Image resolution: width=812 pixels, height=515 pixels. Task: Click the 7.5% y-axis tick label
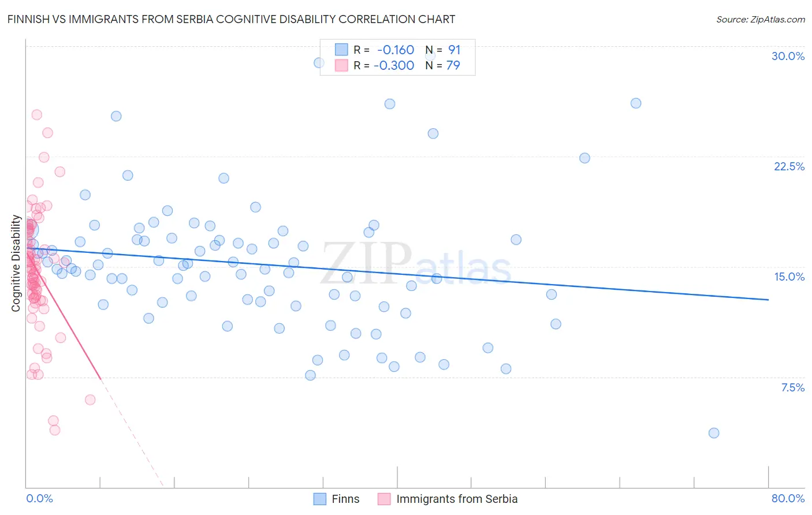pos(792,387)
